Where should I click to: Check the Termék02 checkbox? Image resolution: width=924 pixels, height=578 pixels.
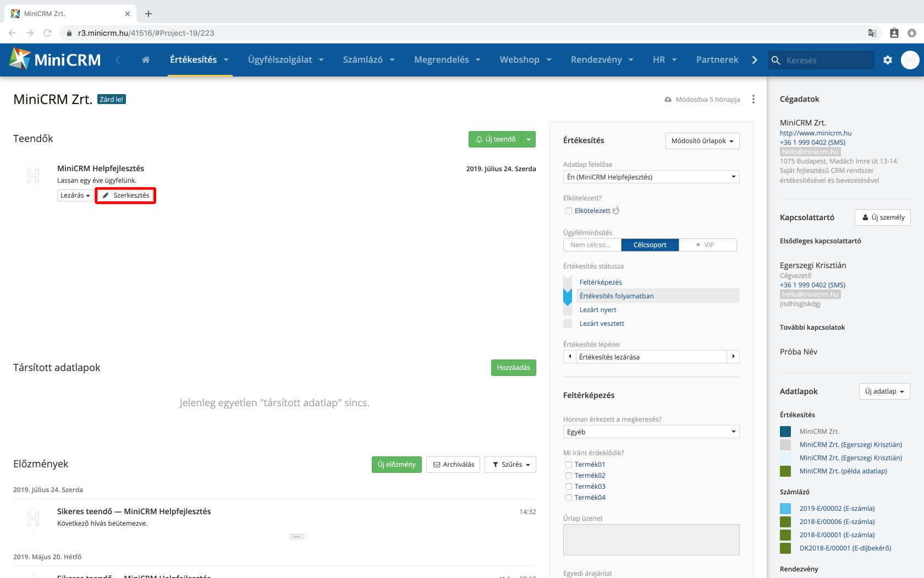tap(569, 476)
